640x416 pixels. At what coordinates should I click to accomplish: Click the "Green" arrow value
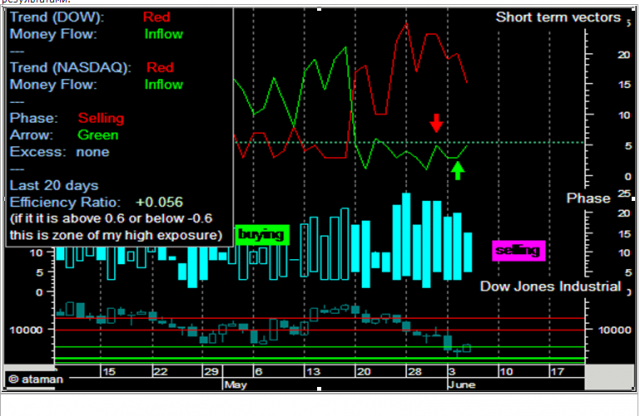pyautogui.click(x=98, y=135)
